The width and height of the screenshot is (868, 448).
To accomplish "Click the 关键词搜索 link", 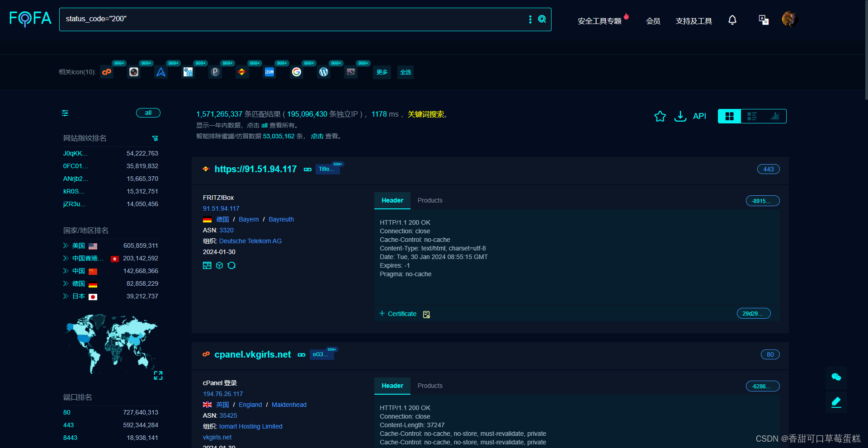I will 426,114.
